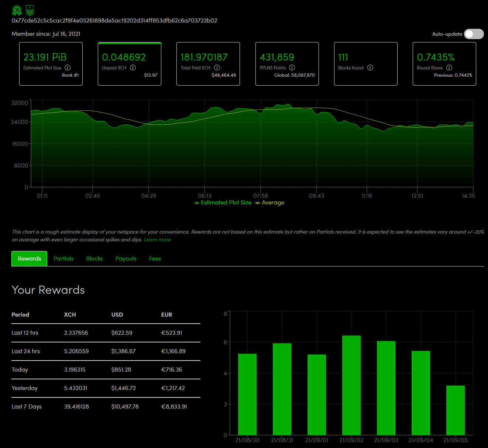Click the $10,497.78 USD cell
This screenshot has height=448, width=488.
[125, 407]
